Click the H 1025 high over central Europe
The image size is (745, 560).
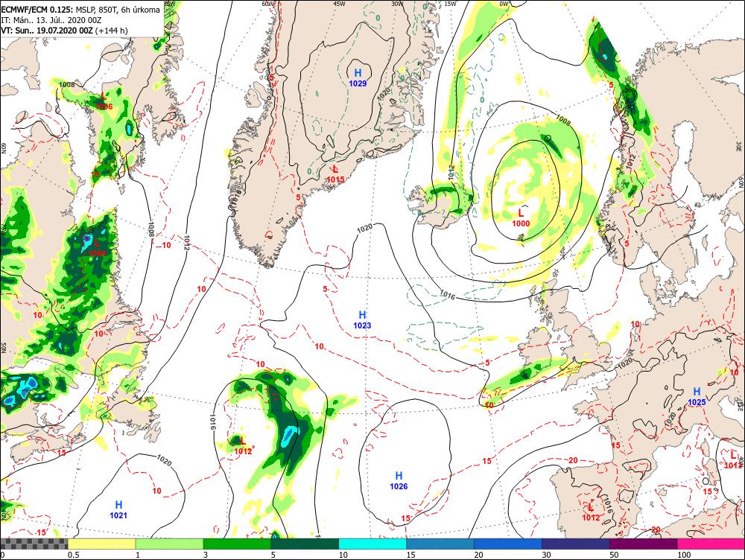click(x=697, y=397)
